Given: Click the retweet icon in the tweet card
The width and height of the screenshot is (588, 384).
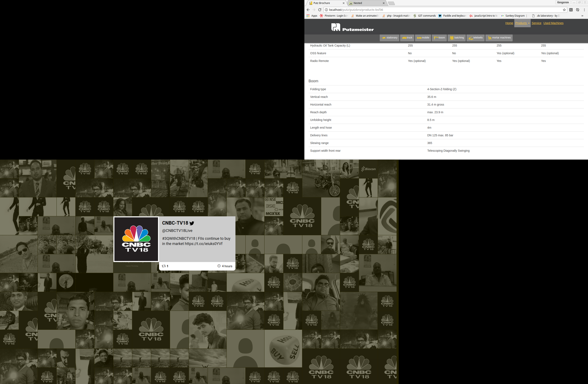Looking at the screenshot, I should pyautogui.click(x=164, y=266).
